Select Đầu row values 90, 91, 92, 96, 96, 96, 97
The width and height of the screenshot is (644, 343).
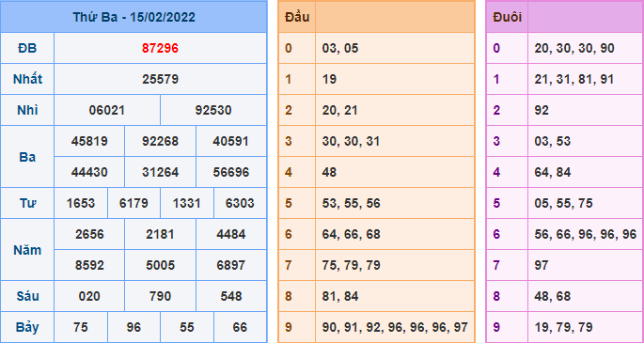[x=395, y=327]
